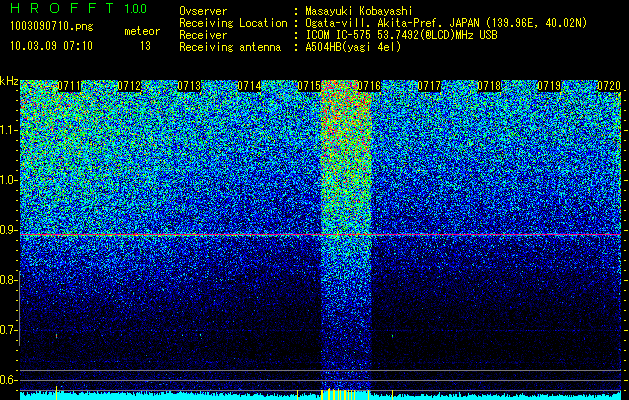This screenshot has width=629, height=400.
Task: Click the 1.1 kHz axis label
Action: [x=9, y=130]
